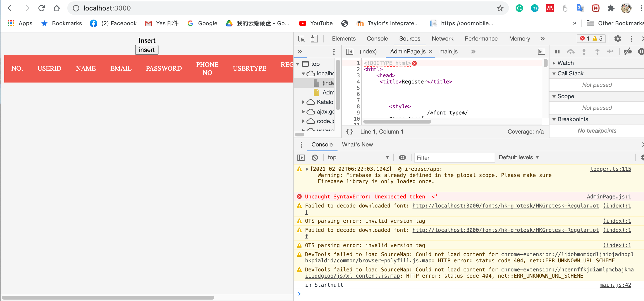644x301 pixels.
Task: Click the pause script execution icon
Action: tap(557, 52)
